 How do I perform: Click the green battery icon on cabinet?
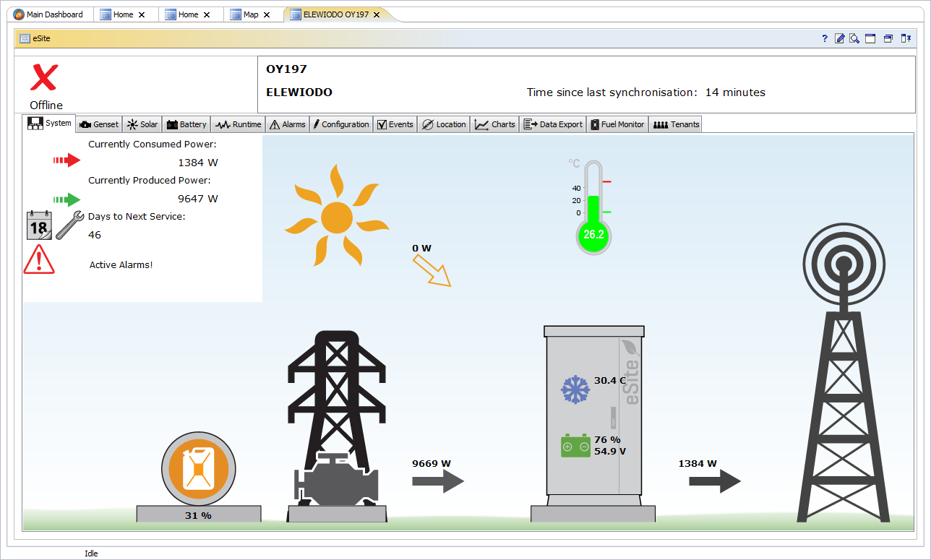575,446
